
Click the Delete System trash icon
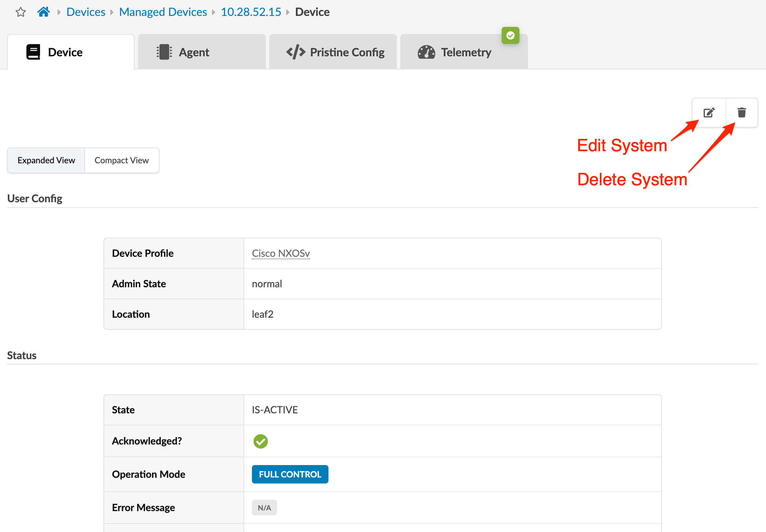[742, 113]
